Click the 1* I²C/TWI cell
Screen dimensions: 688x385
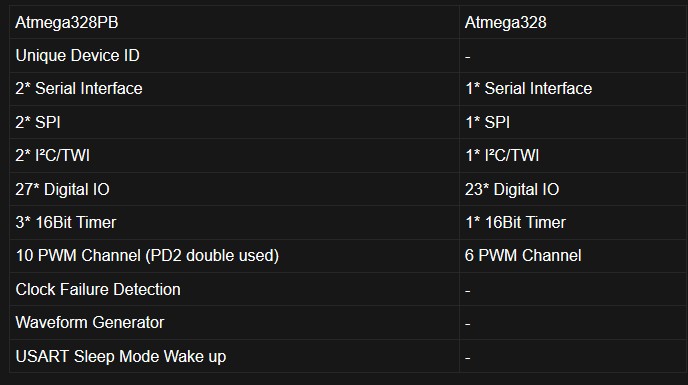(573, 155)
